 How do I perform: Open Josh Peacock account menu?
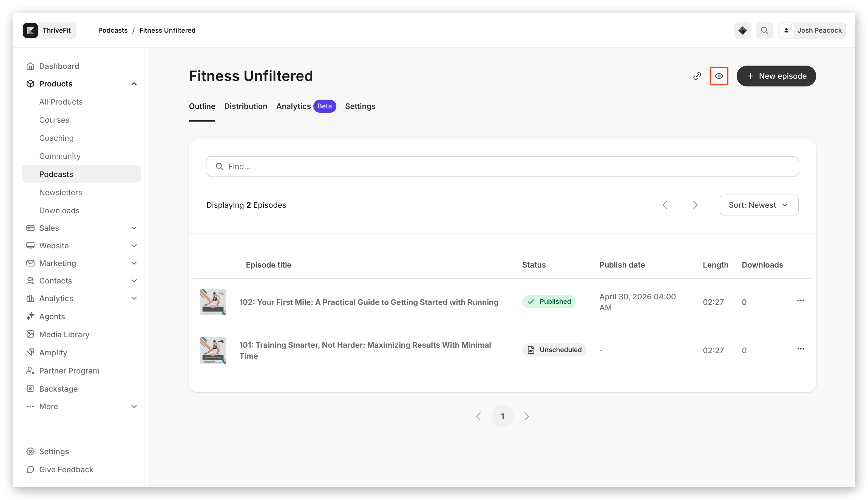[812, 30]
